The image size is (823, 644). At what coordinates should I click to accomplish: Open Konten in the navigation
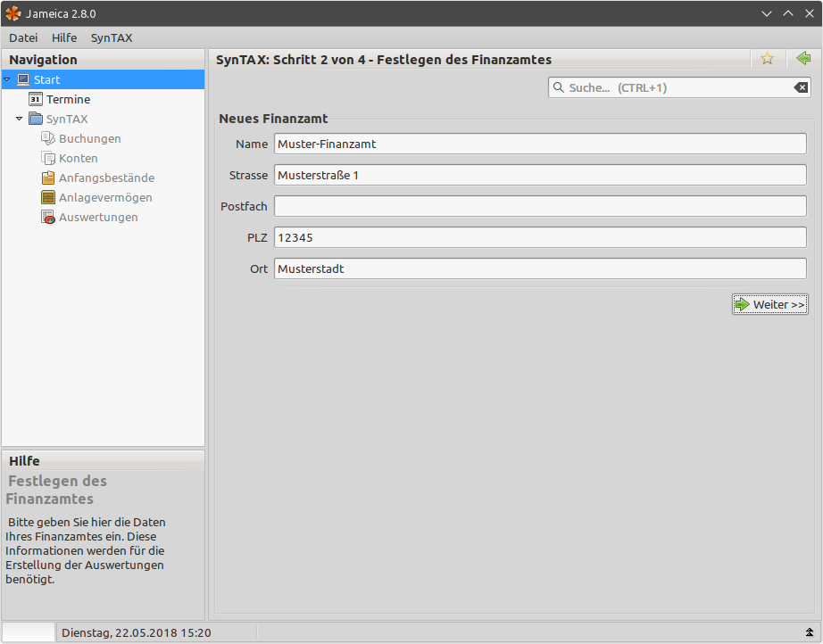(79, 159)
